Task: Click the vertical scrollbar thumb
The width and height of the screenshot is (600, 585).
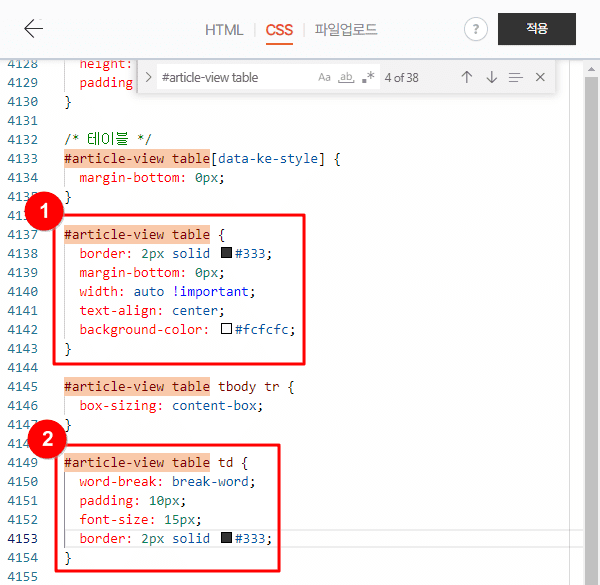Action: (x=592, y=329)
